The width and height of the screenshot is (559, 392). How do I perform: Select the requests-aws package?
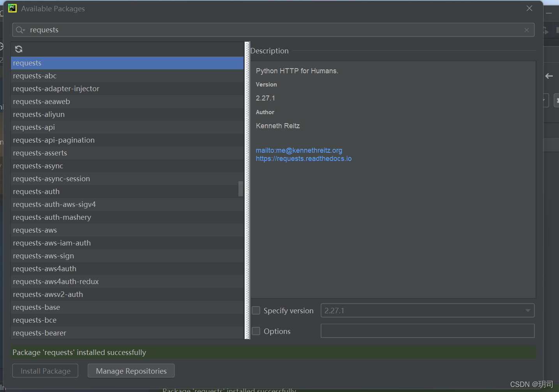pos(127,230)
